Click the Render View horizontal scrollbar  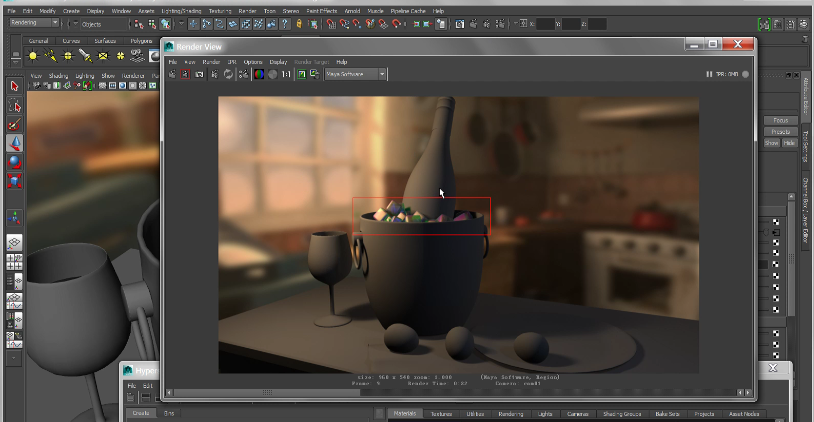click(459, 392)
